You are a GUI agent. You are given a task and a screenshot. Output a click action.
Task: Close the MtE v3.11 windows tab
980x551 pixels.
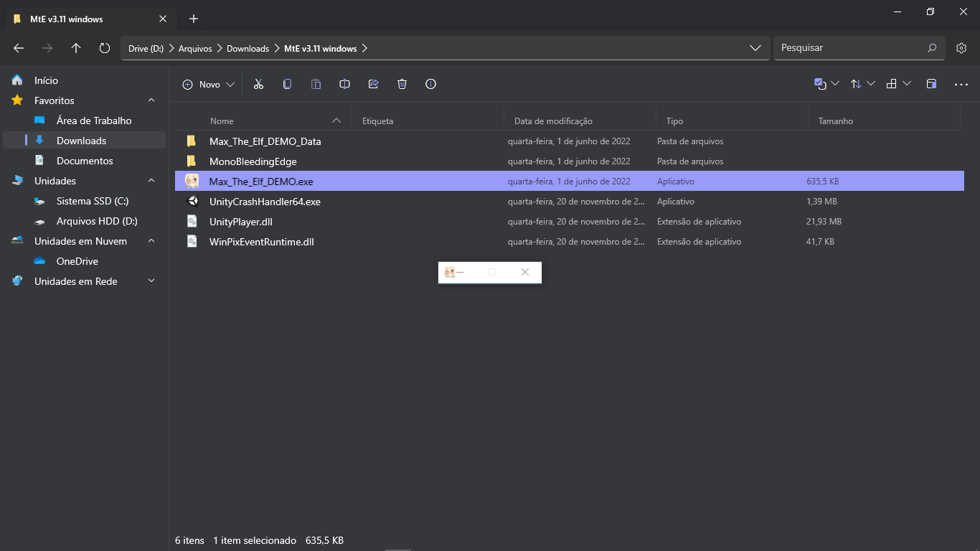click(x=163, y=19)
